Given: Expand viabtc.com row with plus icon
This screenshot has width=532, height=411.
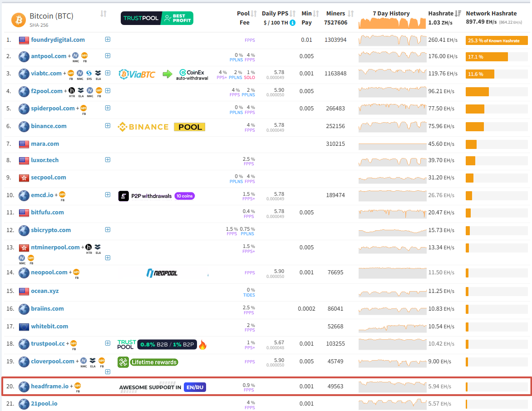Looking at the screenshot, I should click(x=108, y=73).
